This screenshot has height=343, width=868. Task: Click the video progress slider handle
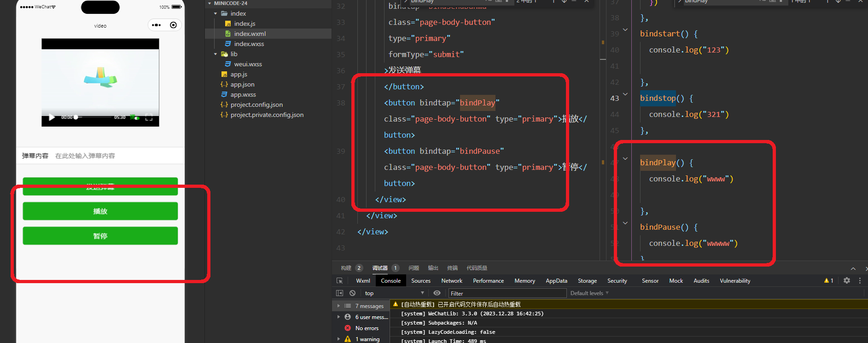(x=76, y=117)
